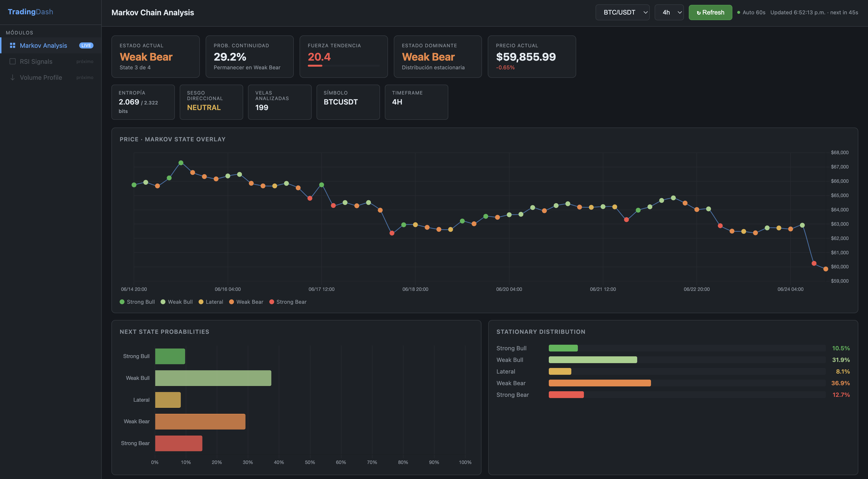Click the 8.1% Lateral percentage
Image resolution: width=868 pixels, height=479 pixels.
843,371
